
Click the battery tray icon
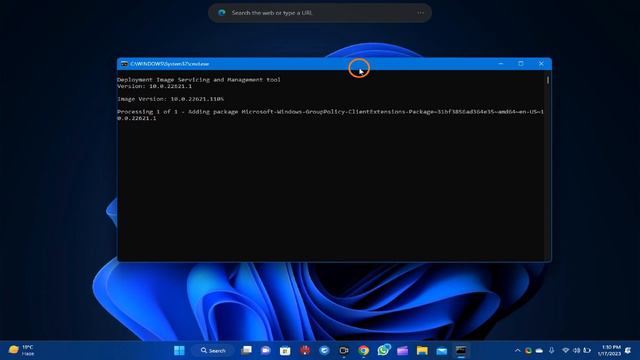[x=587, y=350]
